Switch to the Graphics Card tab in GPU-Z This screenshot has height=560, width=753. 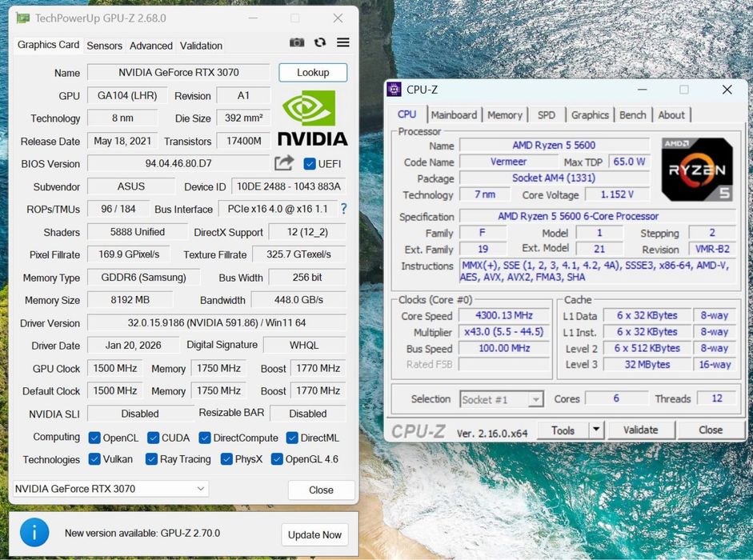(x=49, y=45)
